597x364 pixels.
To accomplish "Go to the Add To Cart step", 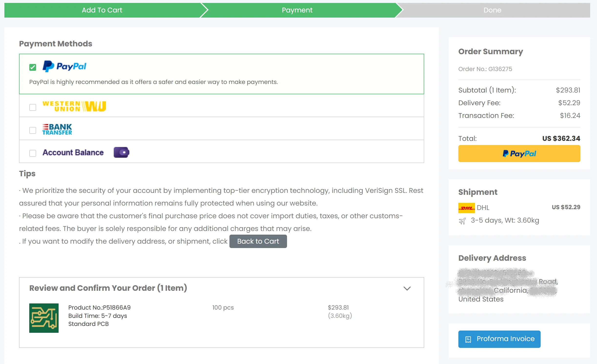I will [x=102, y=10].
